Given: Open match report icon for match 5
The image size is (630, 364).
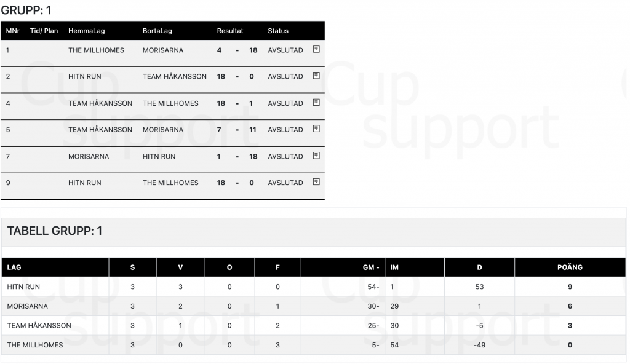Looking at the screenshot, I should coord(316,129).
